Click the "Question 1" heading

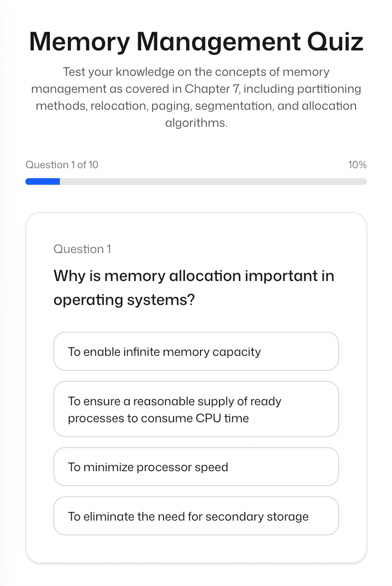tap(82, 249)
